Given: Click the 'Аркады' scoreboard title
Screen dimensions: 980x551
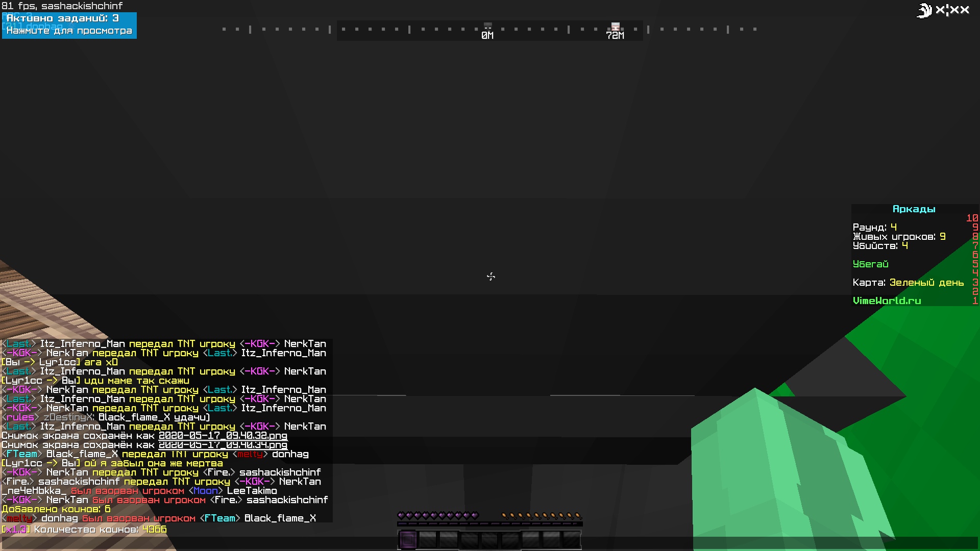Looking at the screenshot, I should [914, 209].
